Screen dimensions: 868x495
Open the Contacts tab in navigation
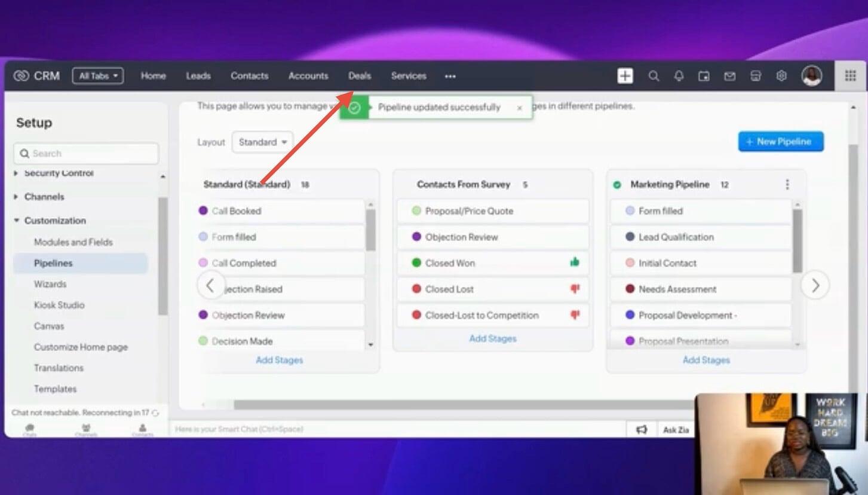click(249, 76)
